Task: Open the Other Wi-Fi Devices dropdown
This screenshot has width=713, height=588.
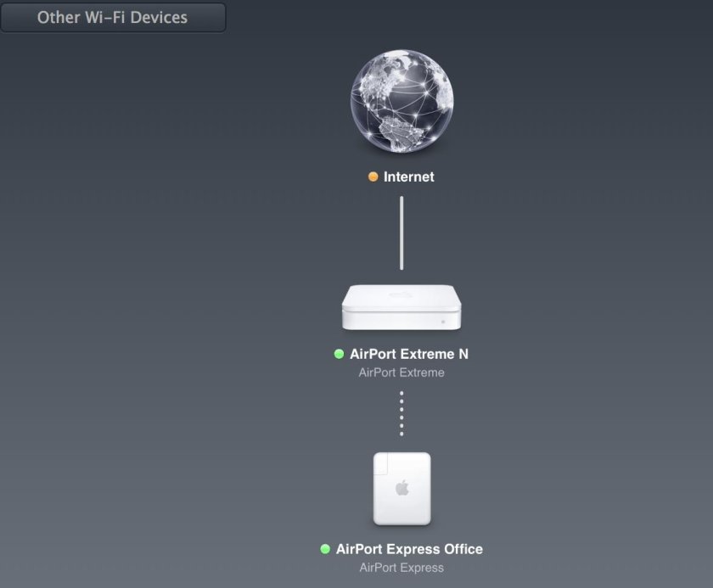Action: pos(114,17)
